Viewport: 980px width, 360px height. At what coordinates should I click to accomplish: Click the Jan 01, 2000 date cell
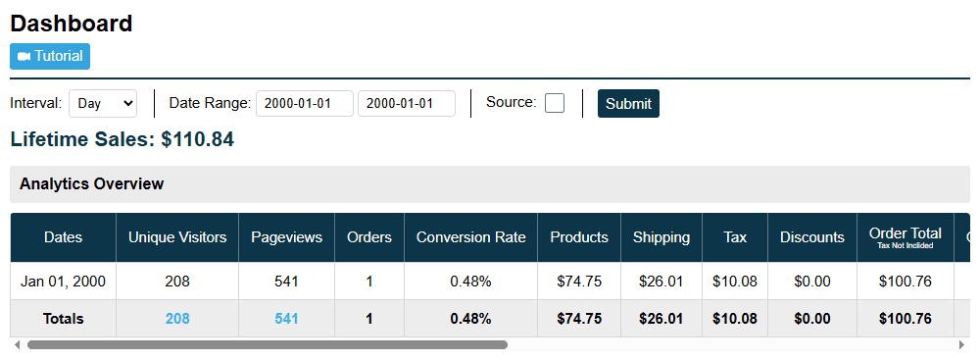[63, 282]
